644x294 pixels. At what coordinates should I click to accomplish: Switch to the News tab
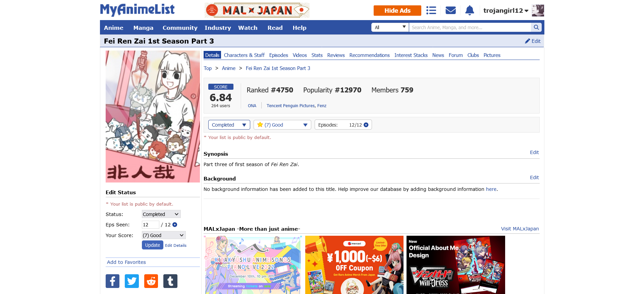tap(438, 55)
